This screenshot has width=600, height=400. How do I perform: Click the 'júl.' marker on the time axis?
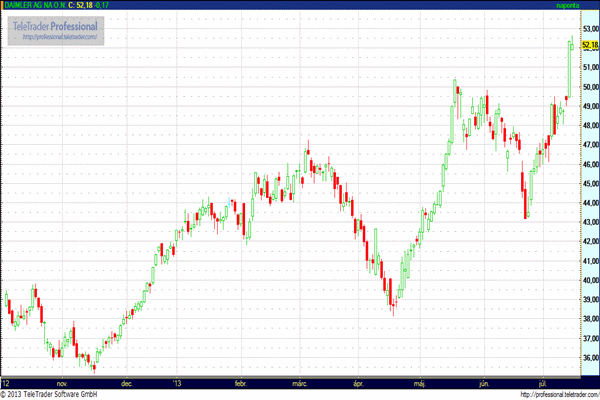pyautogui.click(x=543, y=383)
